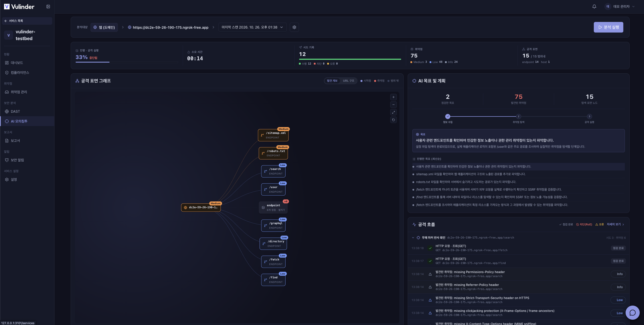This screenshot has height=325, width=644.
Task: Reset attack graph view
Action: click(x=393, y=120)
